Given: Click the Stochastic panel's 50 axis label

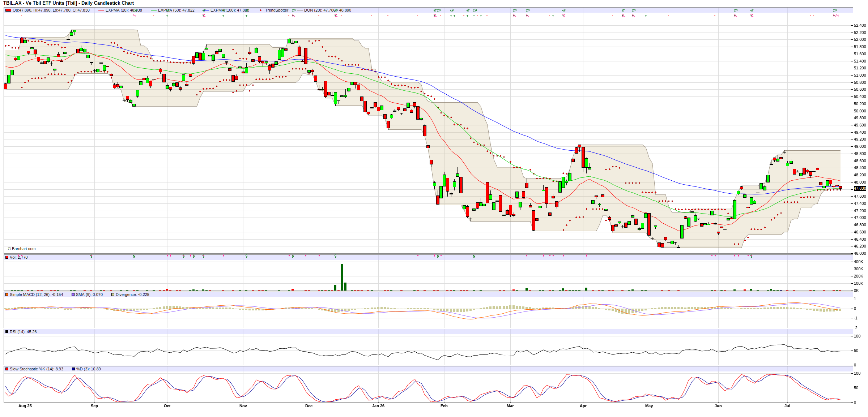Looking at the screenshot, I should pyautogui.click(x=856, y=388).
